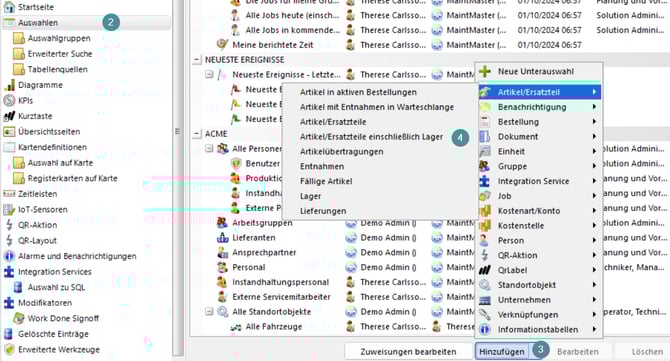Click the sidebar splitter grip handle
670x361 pixels.
[x=178, y=132]
